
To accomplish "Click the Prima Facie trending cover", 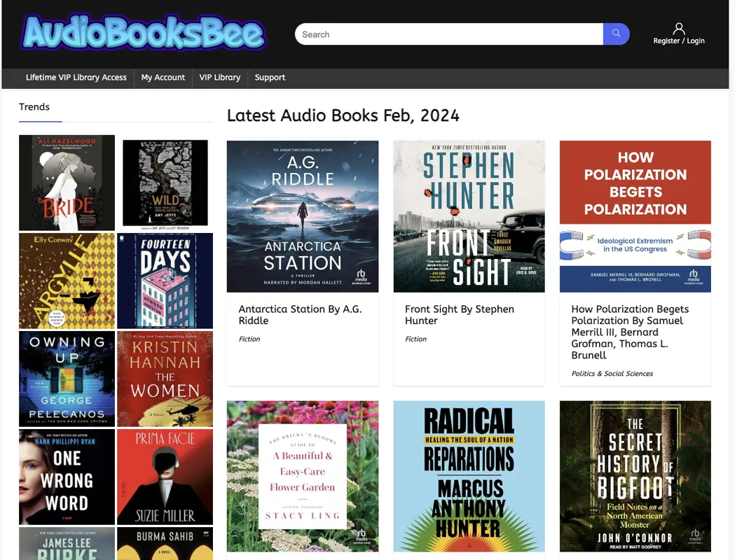I will pyautogui.click(x=165, y=477).
